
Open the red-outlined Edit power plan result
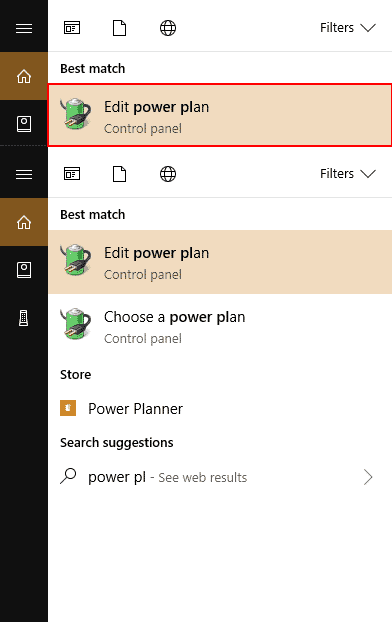click(220, 115)
